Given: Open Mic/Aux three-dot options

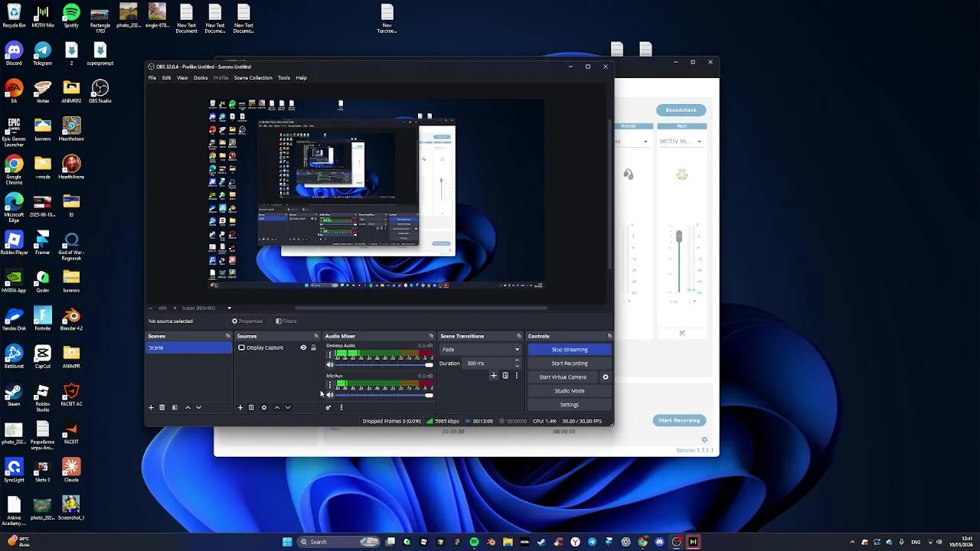Looking at the screenshot, I should point(330,385).
